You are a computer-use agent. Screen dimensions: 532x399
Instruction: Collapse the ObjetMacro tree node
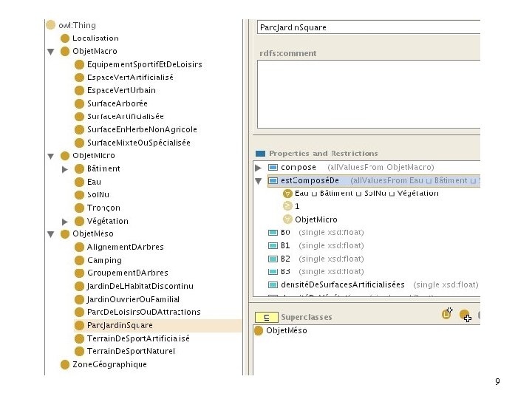[50, 52]
